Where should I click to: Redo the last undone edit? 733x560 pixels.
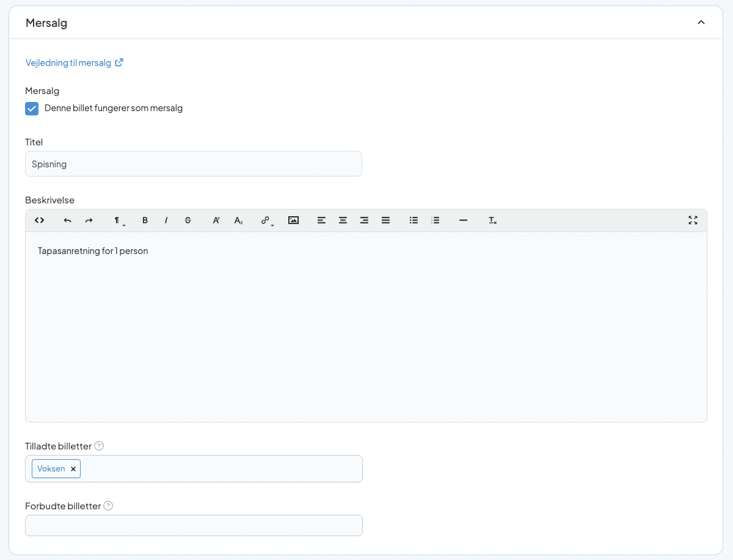89,220
